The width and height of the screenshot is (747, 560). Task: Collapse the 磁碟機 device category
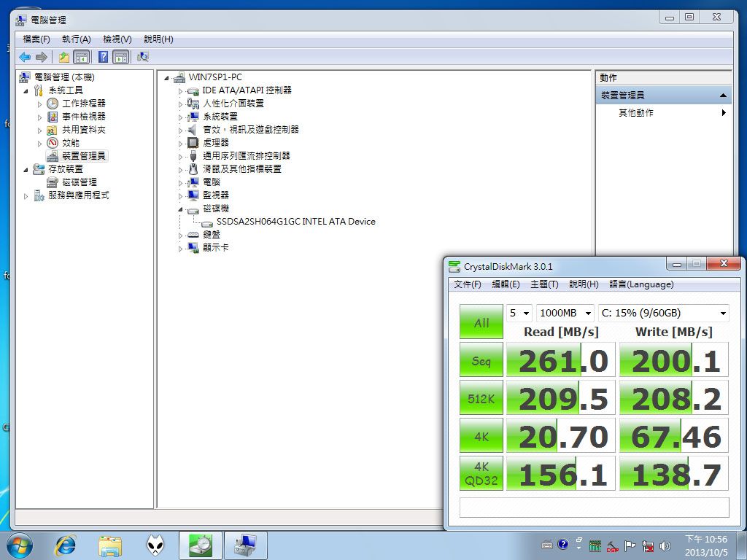tap(180, 209)
